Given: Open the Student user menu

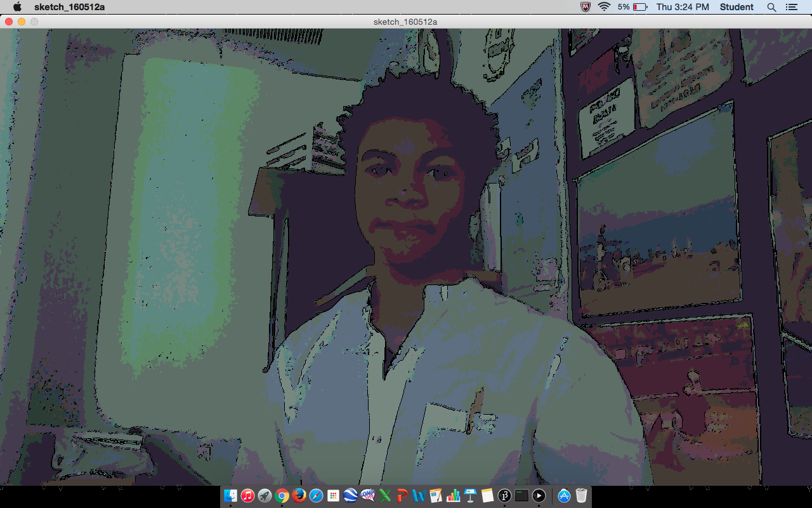Looking at the screenshot, I should (737, 7).
